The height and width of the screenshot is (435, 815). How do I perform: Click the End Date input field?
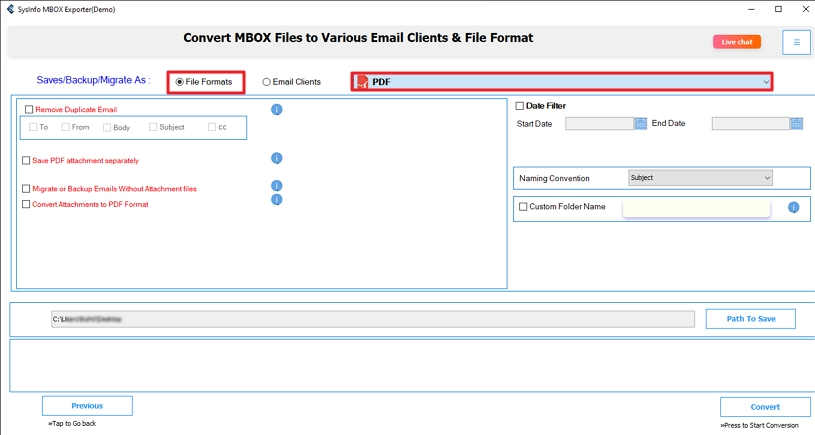[751, 124]
